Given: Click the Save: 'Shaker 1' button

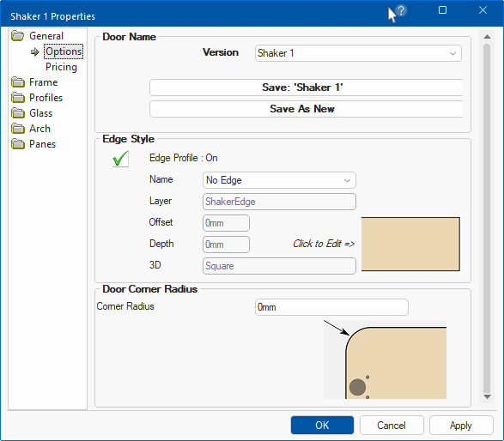Looking at the screenshot, I should click(306, 88).
